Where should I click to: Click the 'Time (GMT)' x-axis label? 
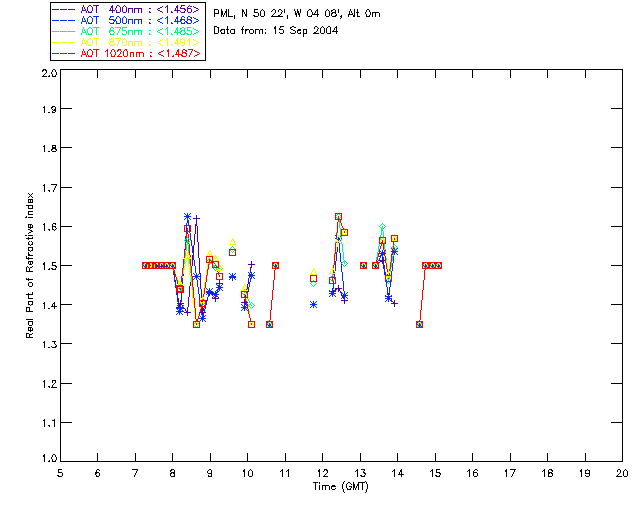point(340,487)
